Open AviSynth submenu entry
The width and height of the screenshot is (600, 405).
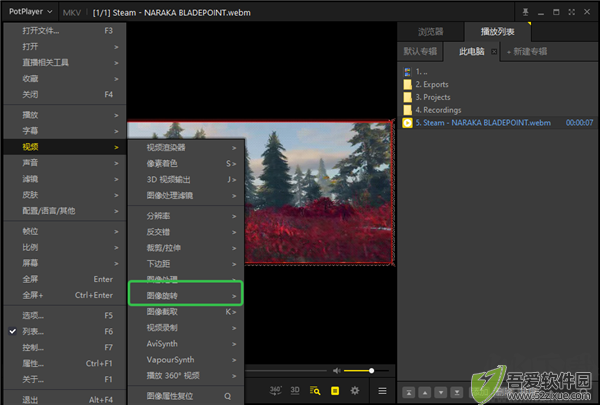[x=186, y=344]
